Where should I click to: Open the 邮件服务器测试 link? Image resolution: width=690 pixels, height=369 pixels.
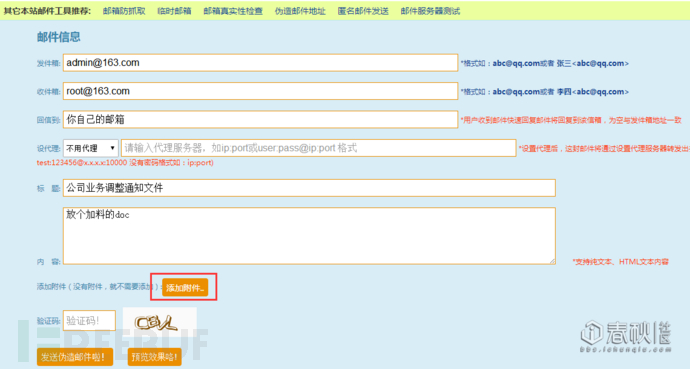[430, 11]
